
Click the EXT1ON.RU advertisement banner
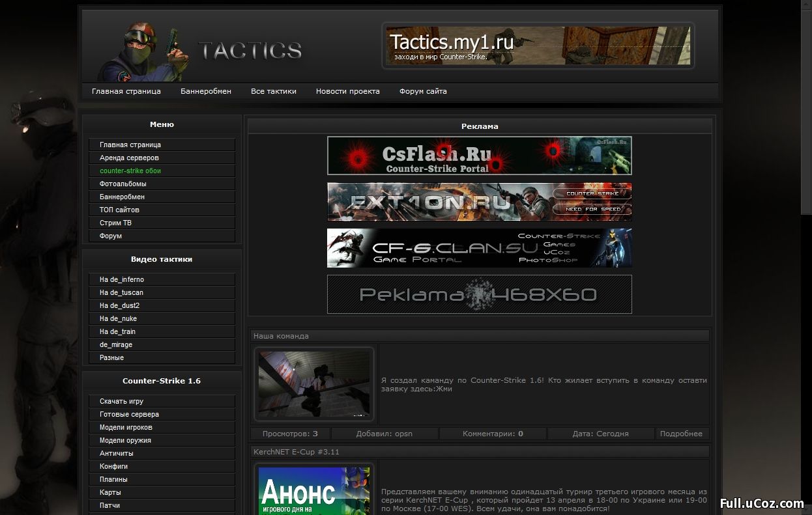(480, 202)
